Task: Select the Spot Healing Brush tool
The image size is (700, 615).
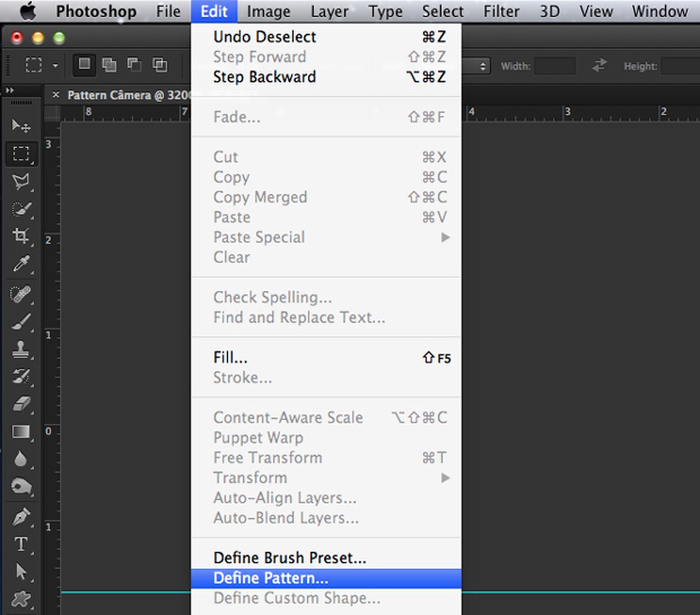Action: 21,294
